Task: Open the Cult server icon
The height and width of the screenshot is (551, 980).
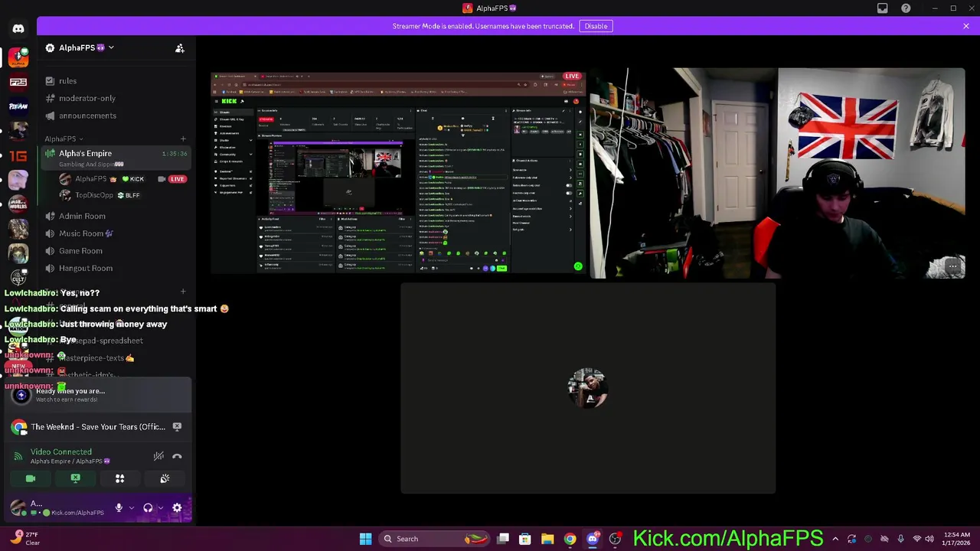Action: click(x=18, y=278)
